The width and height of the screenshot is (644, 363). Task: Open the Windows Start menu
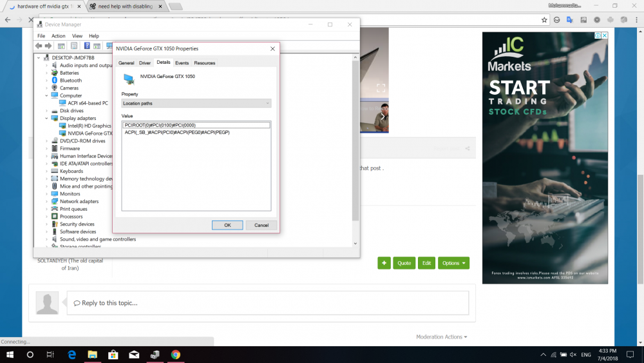(x=10, y=355)
